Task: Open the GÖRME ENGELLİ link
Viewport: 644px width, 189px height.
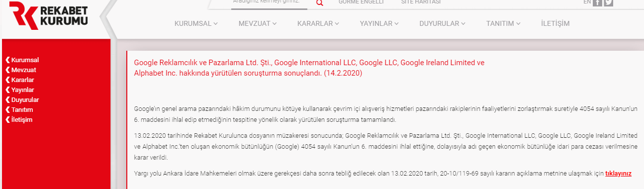Action: [x=361, y=2]
